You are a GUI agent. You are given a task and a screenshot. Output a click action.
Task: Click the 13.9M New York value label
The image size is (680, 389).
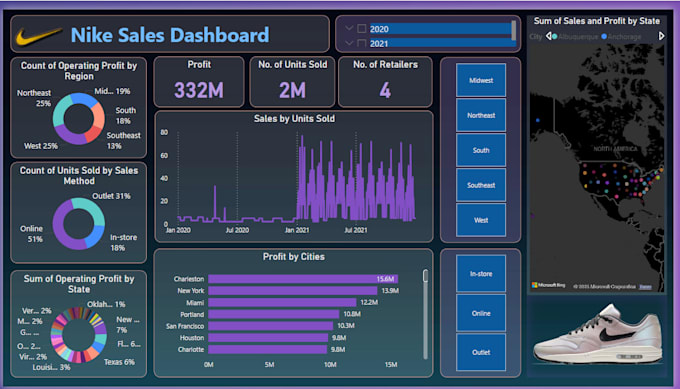coord(390,291)
